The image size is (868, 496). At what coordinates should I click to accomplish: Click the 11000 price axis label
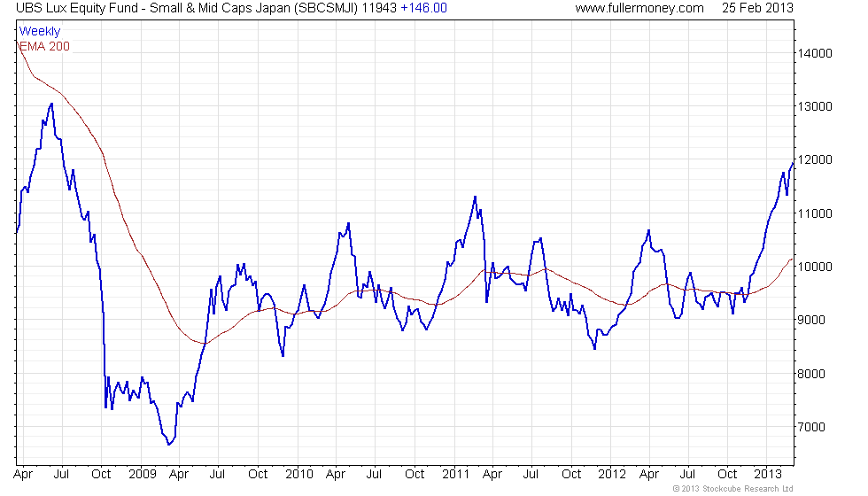tap(815, 213)
